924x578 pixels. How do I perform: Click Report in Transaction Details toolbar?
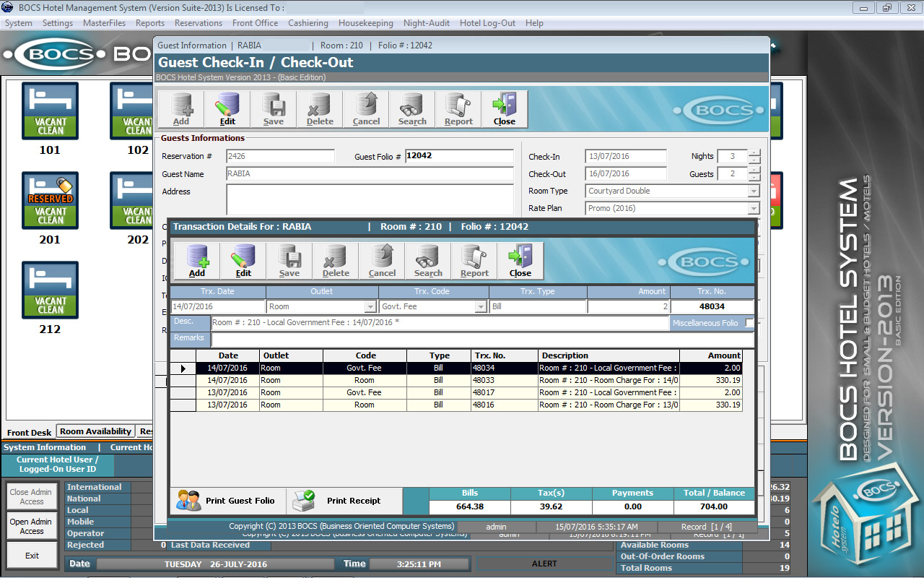[474, 261]
